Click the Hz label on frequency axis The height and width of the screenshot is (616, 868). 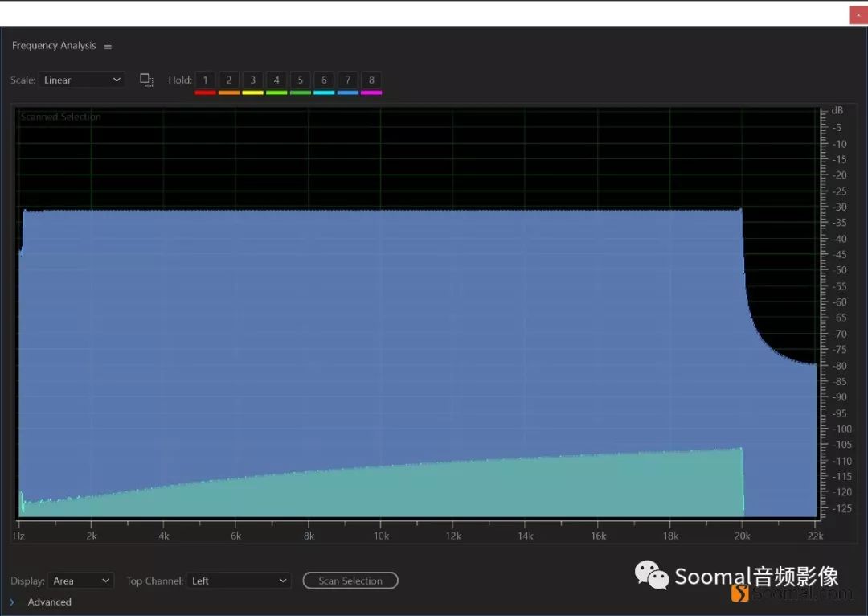click(x=18, y=536)
